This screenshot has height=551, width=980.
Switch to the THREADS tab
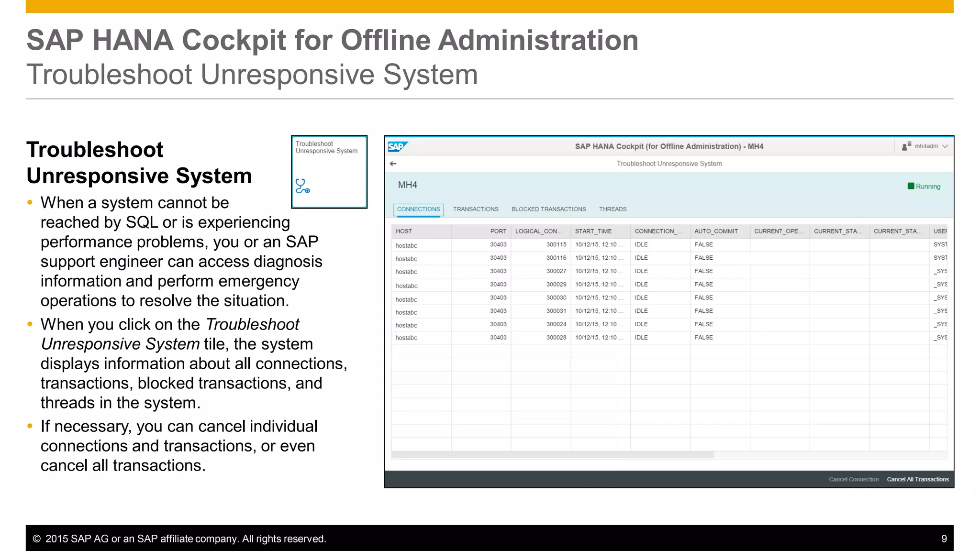[612, 209]
